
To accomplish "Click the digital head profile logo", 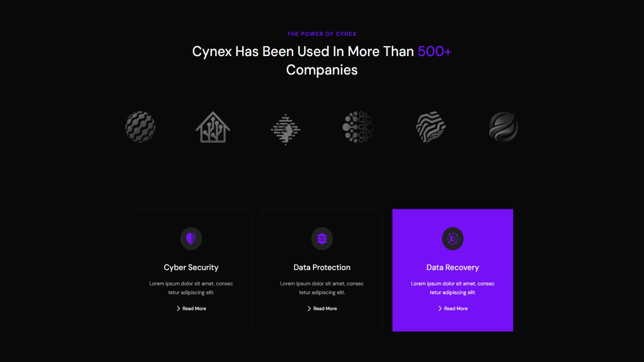I will [286, 129].
